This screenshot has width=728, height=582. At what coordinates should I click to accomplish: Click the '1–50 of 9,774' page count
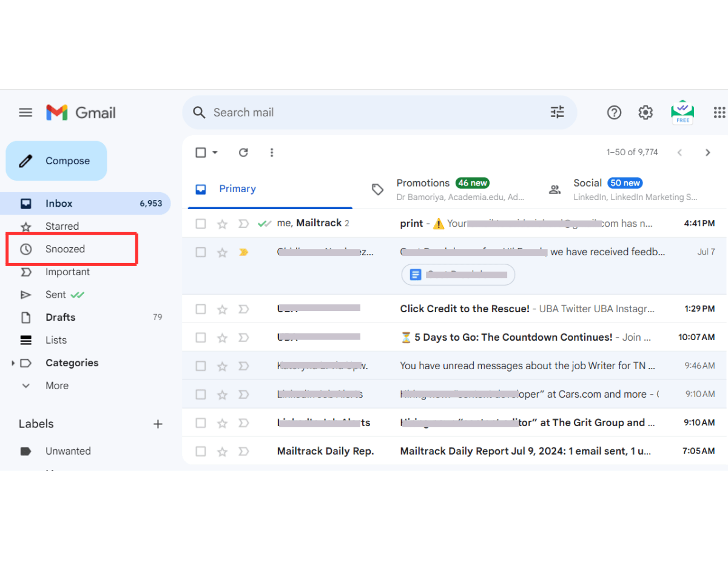tap(632, 152)
